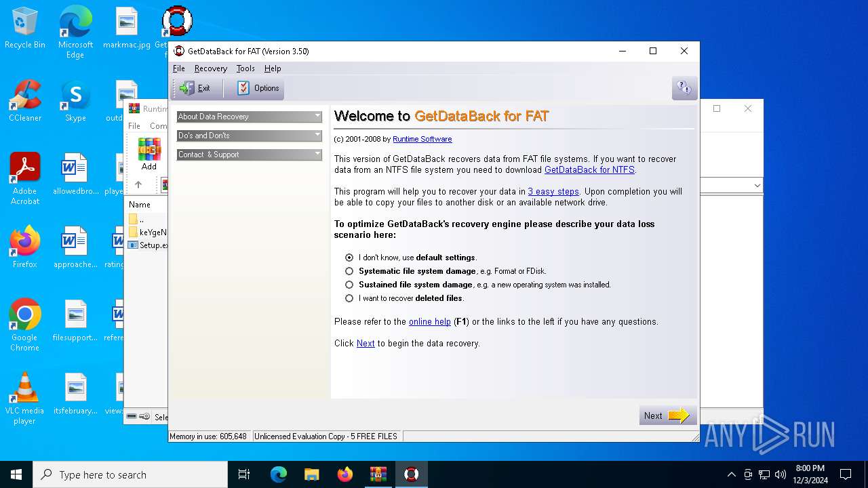
Task: Click the help question mark icon
Action: 684,88
